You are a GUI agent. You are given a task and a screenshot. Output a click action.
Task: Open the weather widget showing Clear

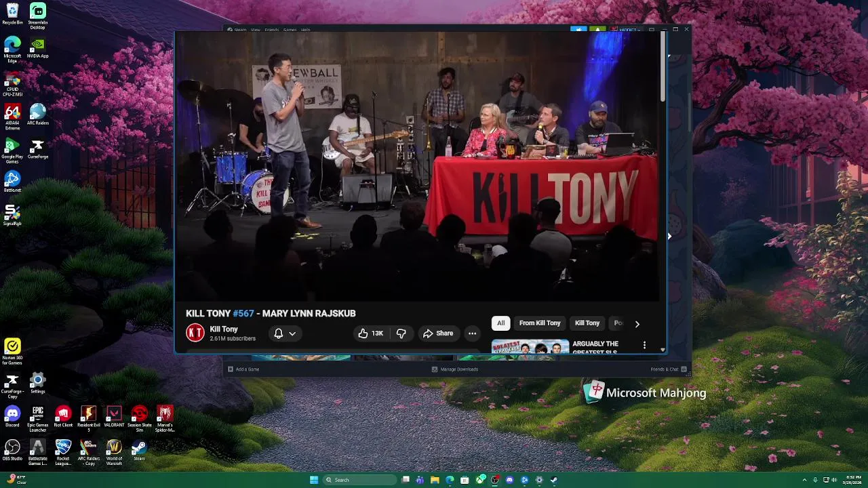point(16,480)
